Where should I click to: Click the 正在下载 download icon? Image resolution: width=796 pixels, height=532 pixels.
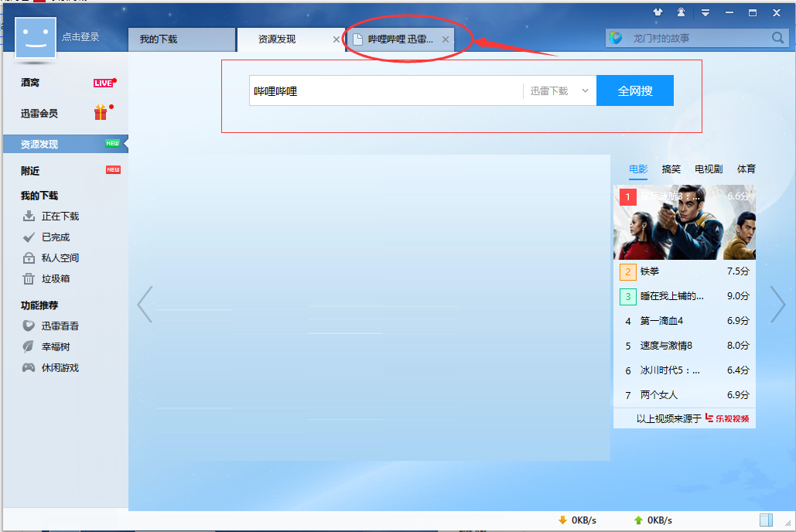point(29,217)
